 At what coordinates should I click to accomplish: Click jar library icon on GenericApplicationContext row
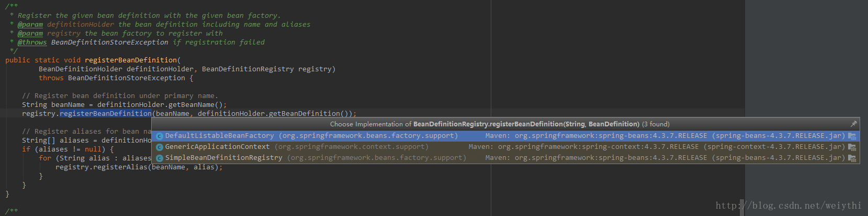click(x=852, y=147)
